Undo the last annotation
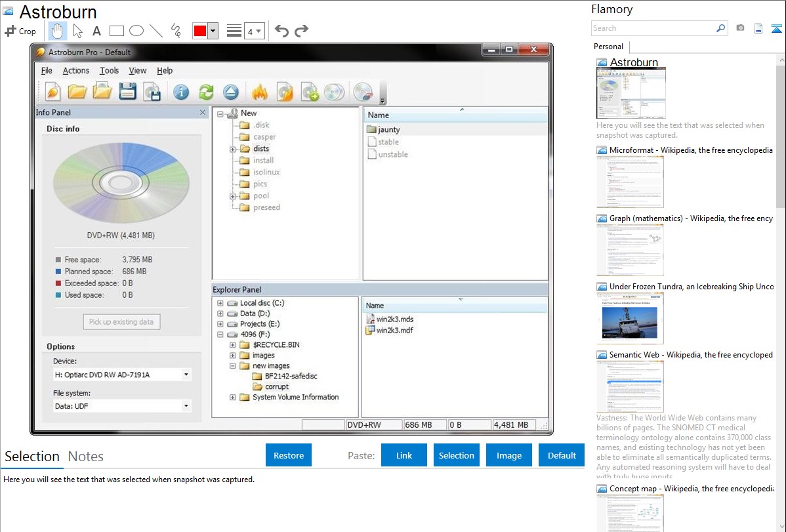The height and width of the screenshot is (532, 786). (x=281, y=31)
